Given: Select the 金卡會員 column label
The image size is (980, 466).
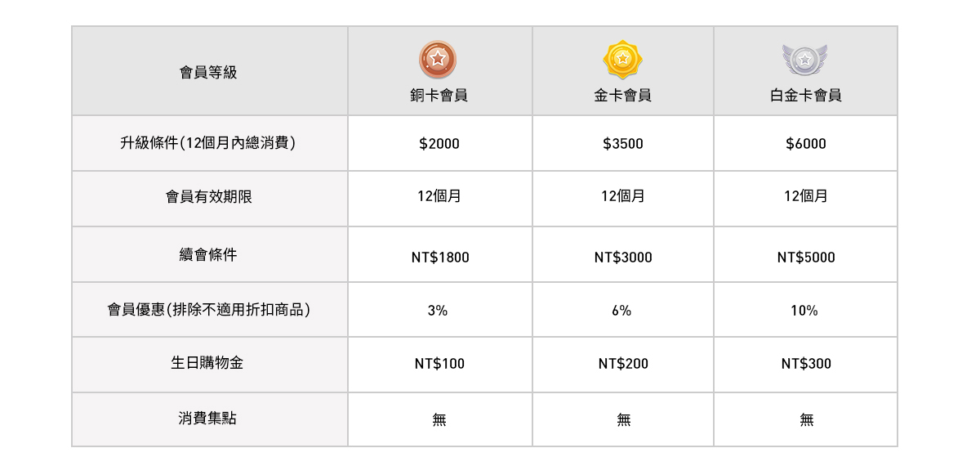Looking at the screenshot, I should 622,96.
